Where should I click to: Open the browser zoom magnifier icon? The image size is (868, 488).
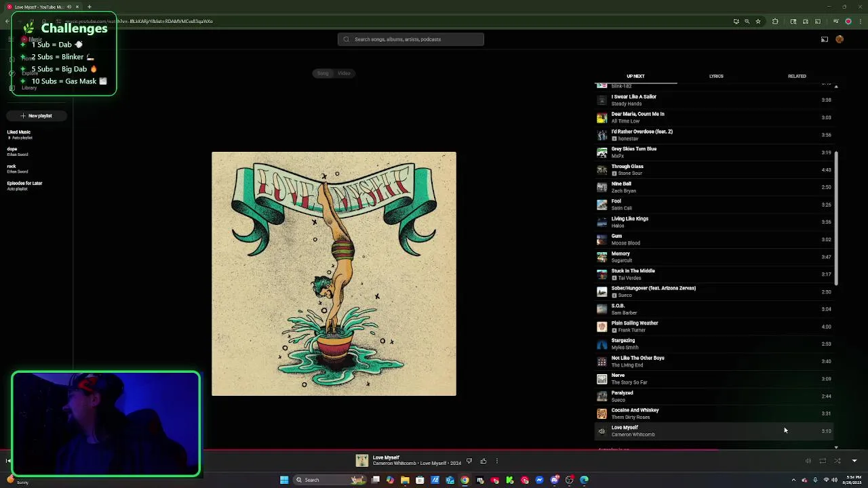click(x=747, y=21)
